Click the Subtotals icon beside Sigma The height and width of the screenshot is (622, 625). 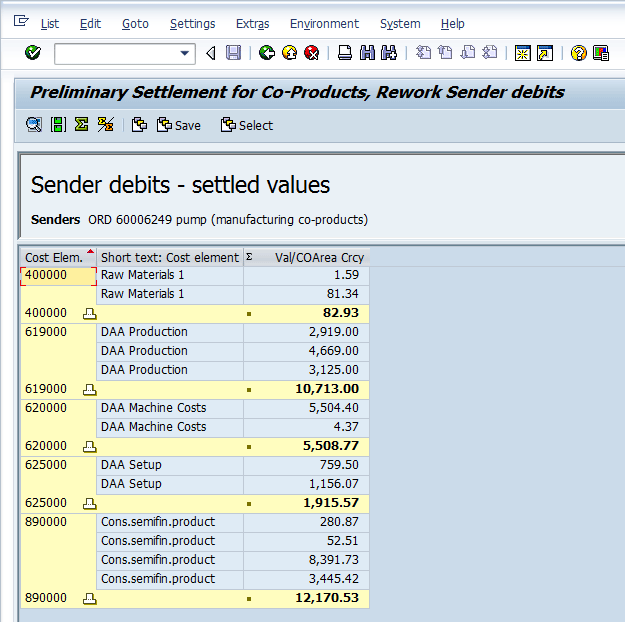104,125
